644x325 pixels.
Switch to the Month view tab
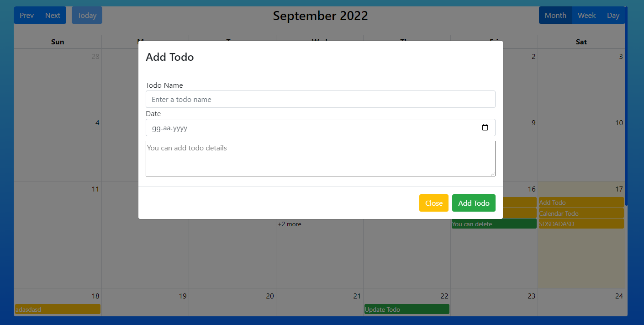[x=555, y=15]
